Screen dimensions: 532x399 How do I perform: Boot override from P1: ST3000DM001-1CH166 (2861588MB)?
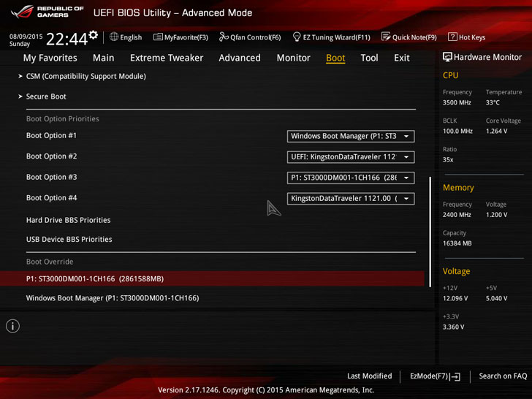pyautogui.click(x=212, y=278)
